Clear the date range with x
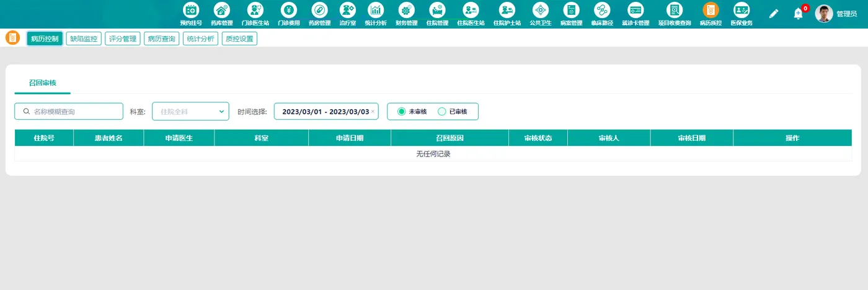 tap(373, 112)
